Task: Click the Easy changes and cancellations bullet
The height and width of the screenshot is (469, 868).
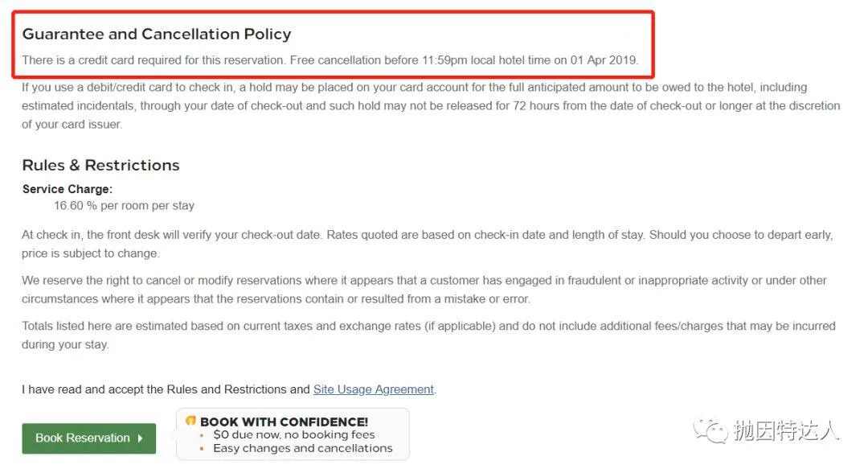Action: coord(303,448)
